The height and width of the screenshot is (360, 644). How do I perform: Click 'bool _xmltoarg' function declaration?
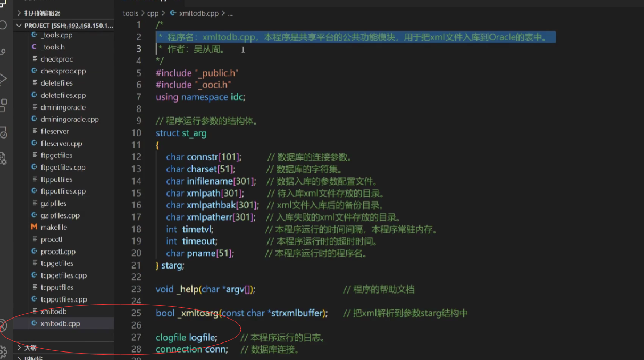[x=242, y=313]
